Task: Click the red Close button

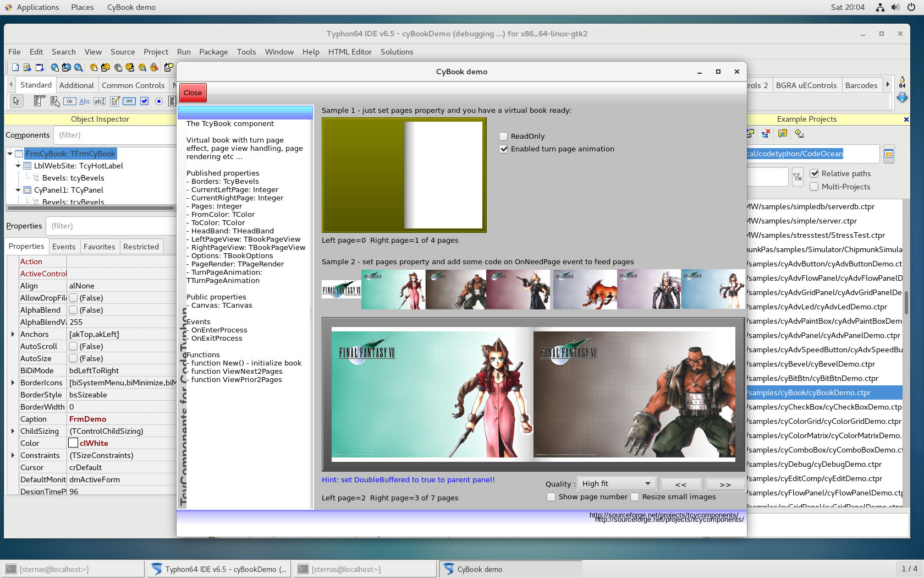Action: click(x=193, y=92)
